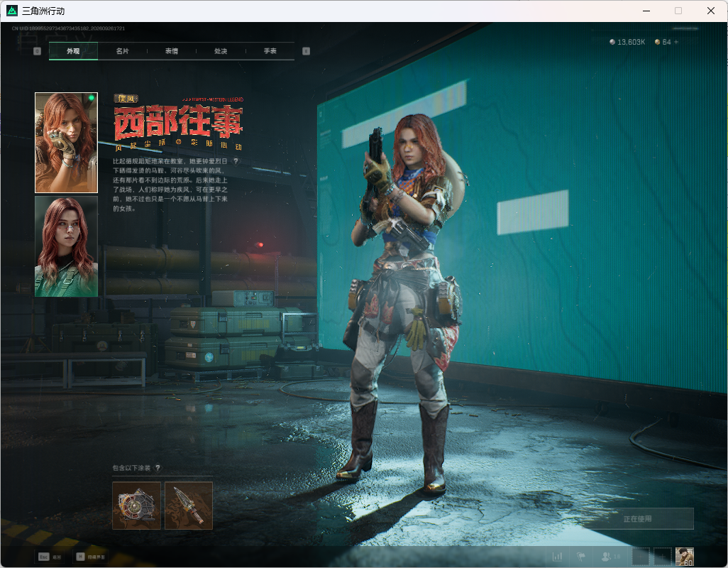Close the 三角洲行动 window

coord(711,11)
